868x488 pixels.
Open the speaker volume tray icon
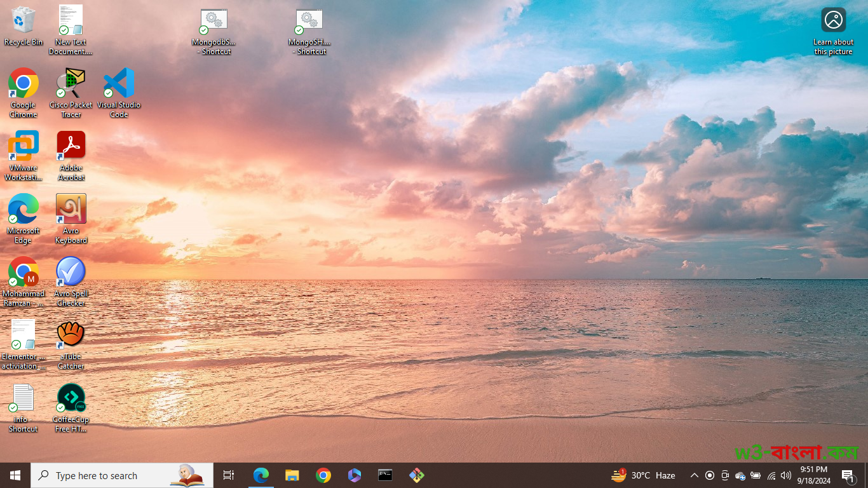click(x=786, y=475)
